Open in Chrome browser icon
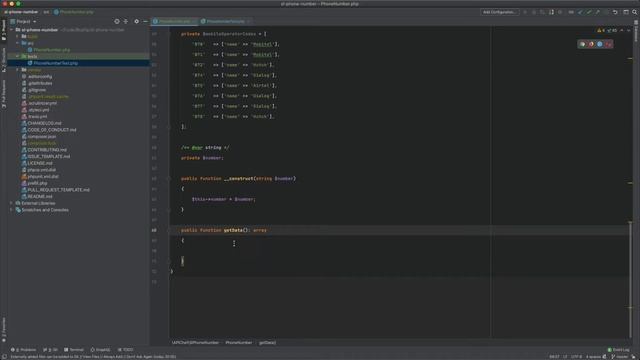Image resolution: width=640 pixels, height=360 pixels. point(582,44)
